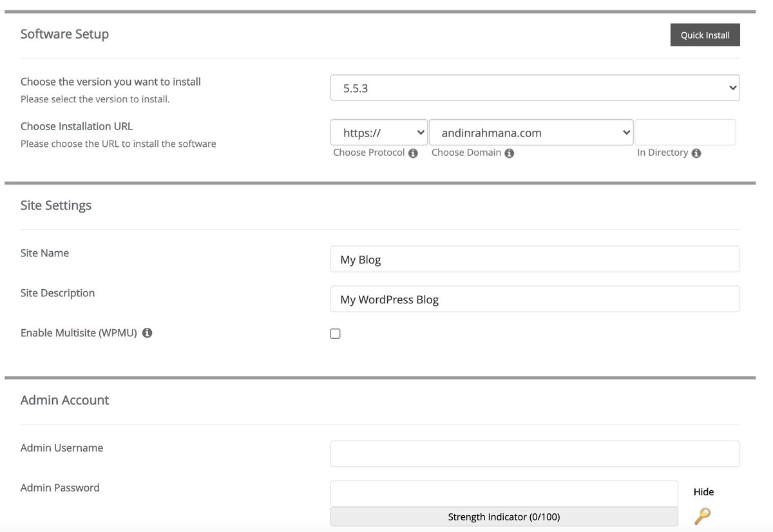
Task: Open the version dropdown showing 5.5.3
Action: (x=535, y=87)
